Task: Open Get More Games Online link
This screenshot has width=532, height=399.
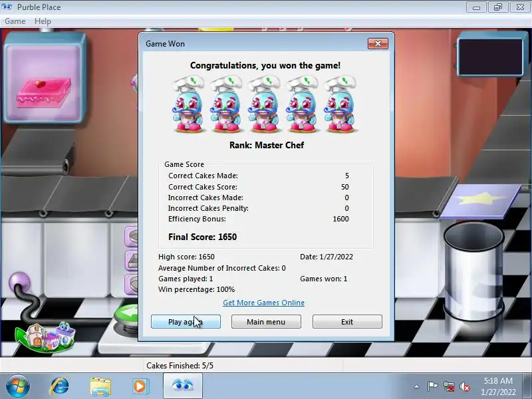Action: point(263,303)
